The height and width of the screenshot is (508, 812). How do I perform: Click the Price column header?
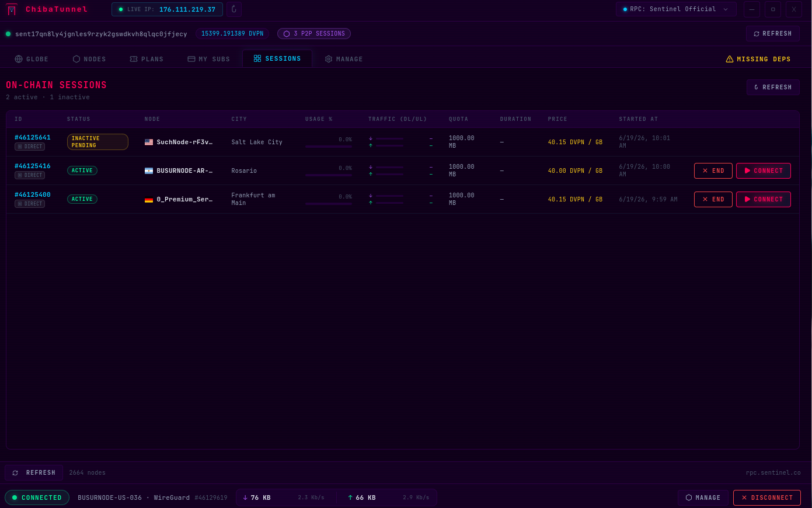tap(557, 119)
